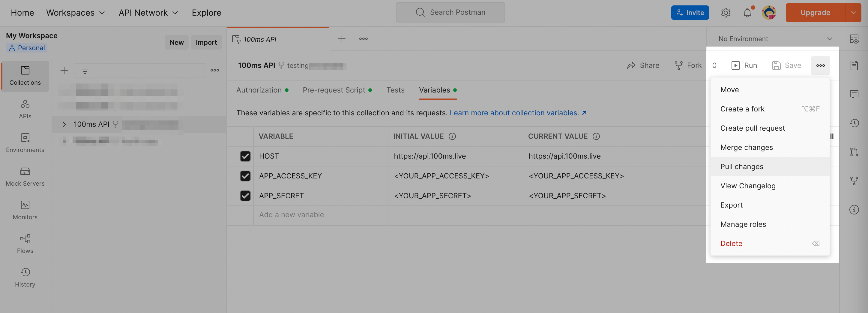The width and height of the screenshot is (868, 313).
Task: Open the notifications bell
Action: [747, 13]
